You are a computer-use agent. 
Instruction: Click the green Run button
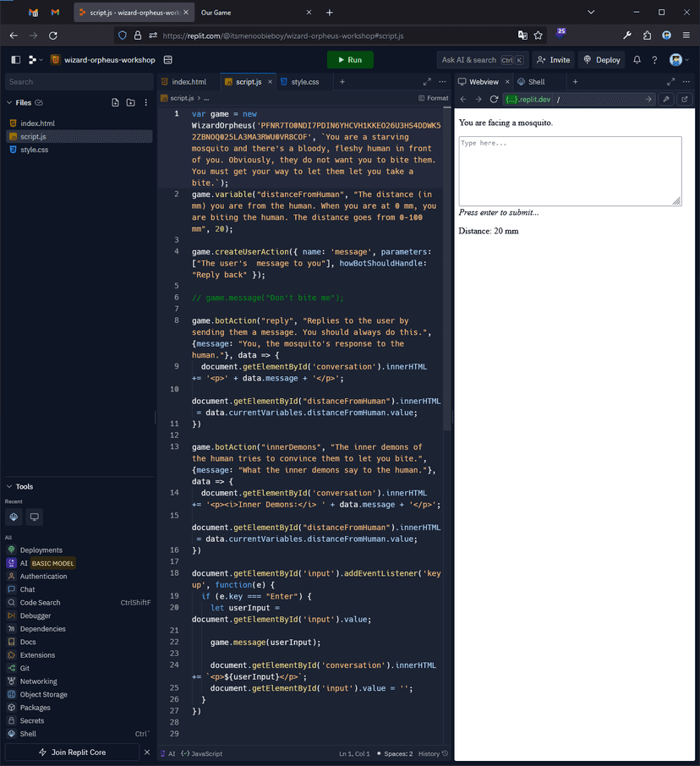(350, 60)
